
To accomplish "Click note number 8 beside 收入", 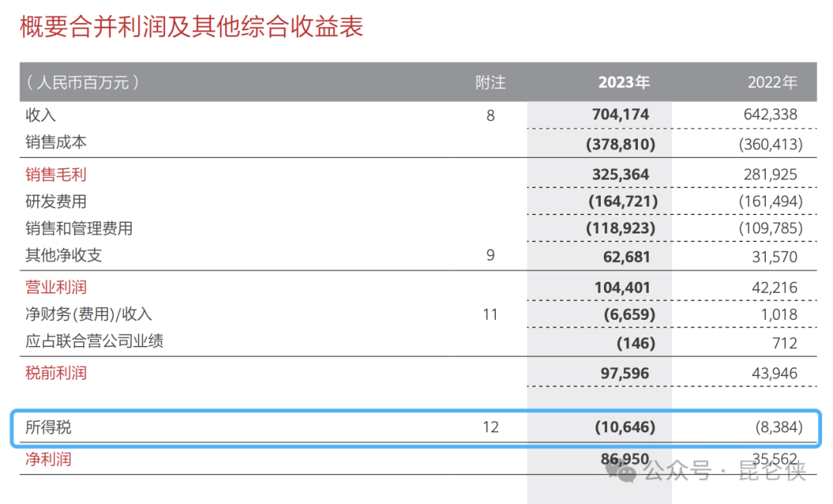I will [491, 115].
